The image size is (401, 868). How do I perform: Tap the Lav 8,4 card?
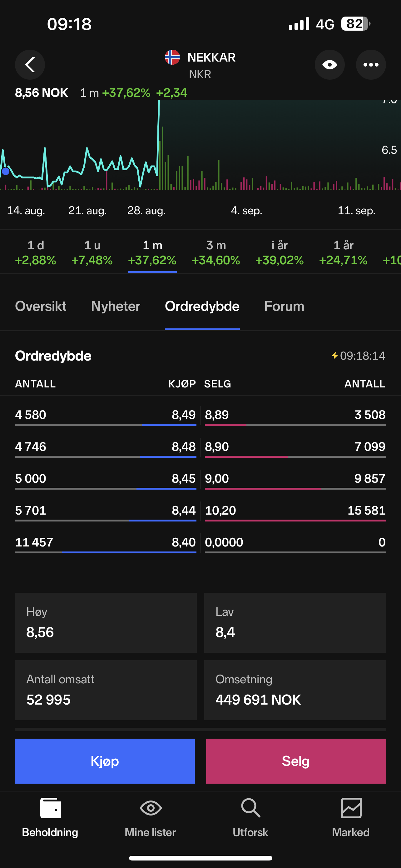[x=295, y=623]
